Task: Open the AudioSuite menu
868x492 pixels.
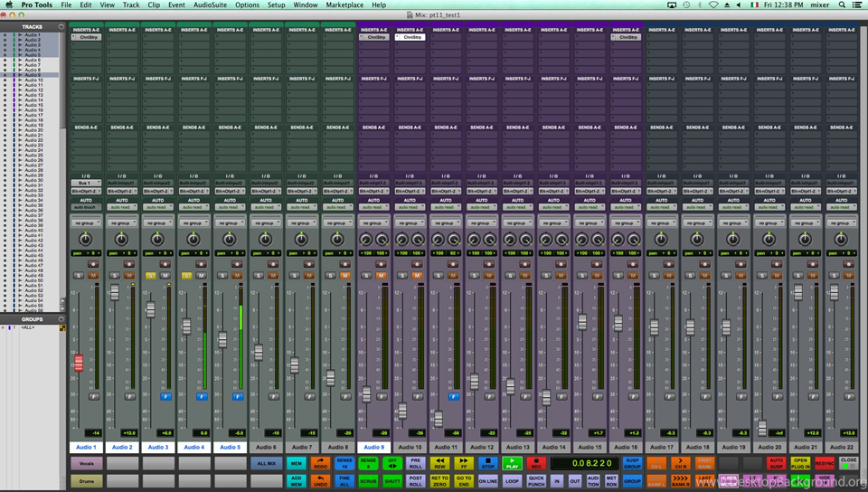Action: [210, 5]
